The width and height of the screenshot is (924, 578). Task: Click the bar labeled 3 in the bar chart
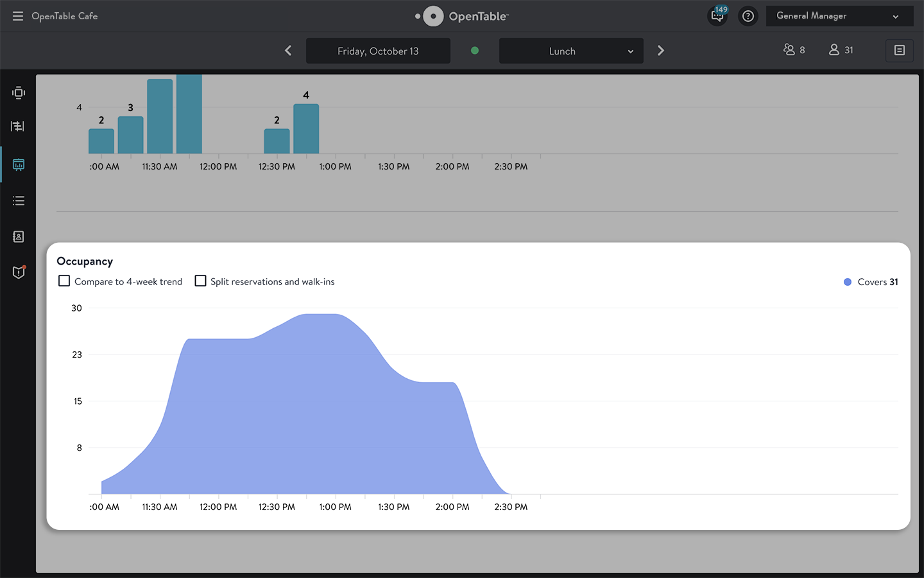[130, 135]
